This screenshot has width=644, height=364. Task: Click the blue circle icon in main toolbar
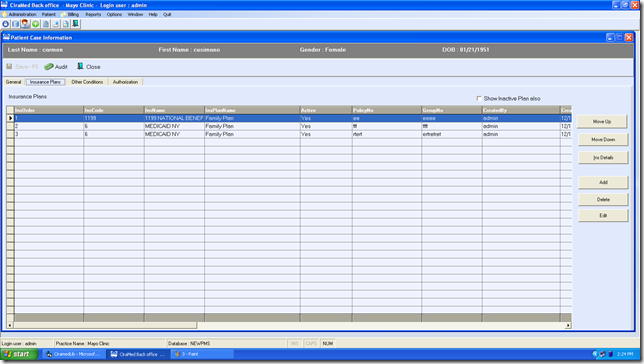6,24
